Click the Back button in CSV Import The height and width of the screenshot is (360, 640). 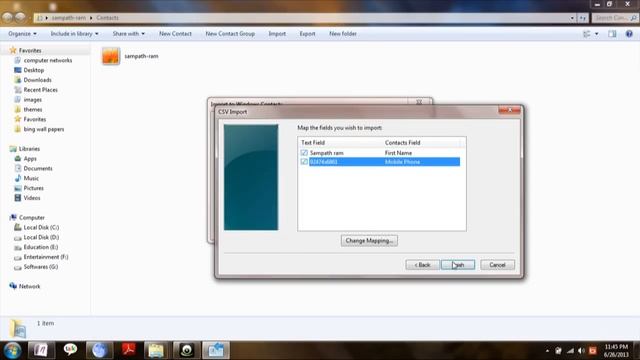(422, 265)
